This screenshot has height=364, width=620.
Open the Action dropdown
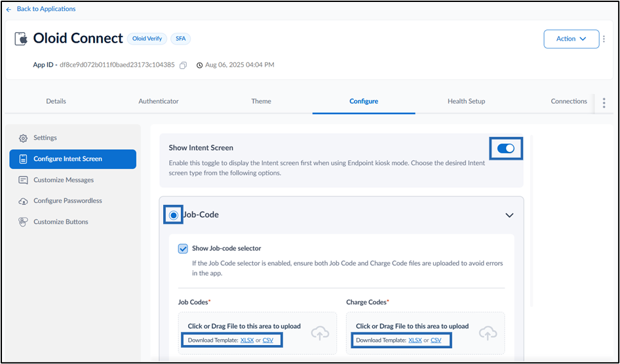[572, 39]
